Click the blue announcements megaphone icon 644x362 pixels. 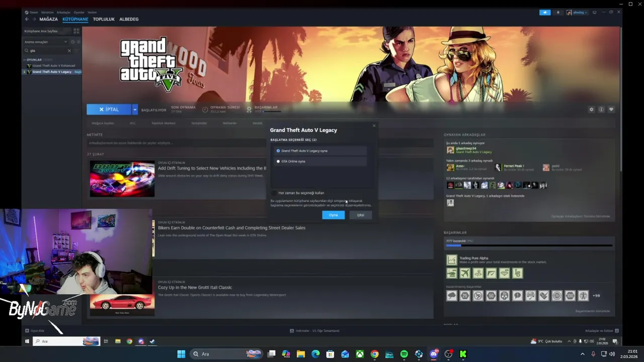[x=545, y=13]
